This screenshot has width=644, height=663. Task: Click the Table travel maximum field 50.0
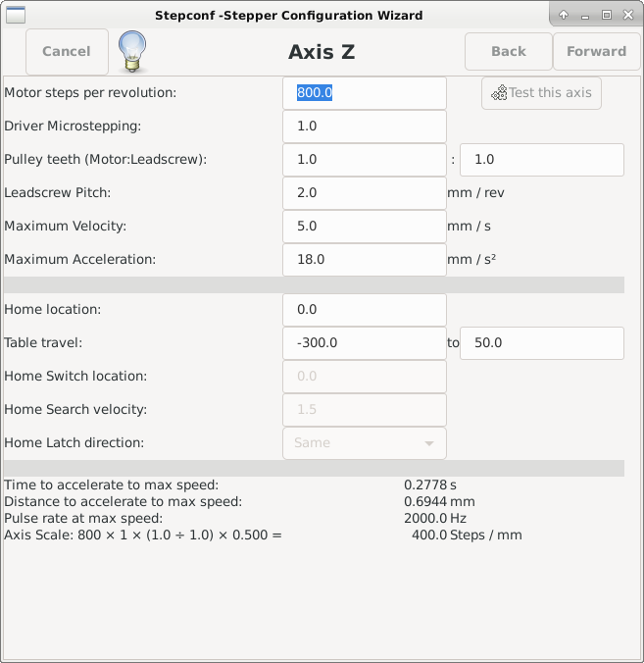click(542, 343)
